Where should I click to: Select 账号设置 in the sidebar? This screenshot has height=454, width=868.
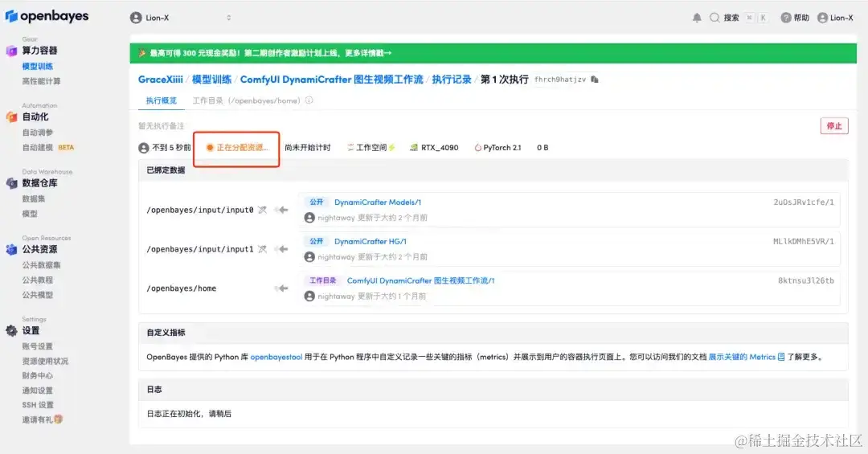(38, 346)
